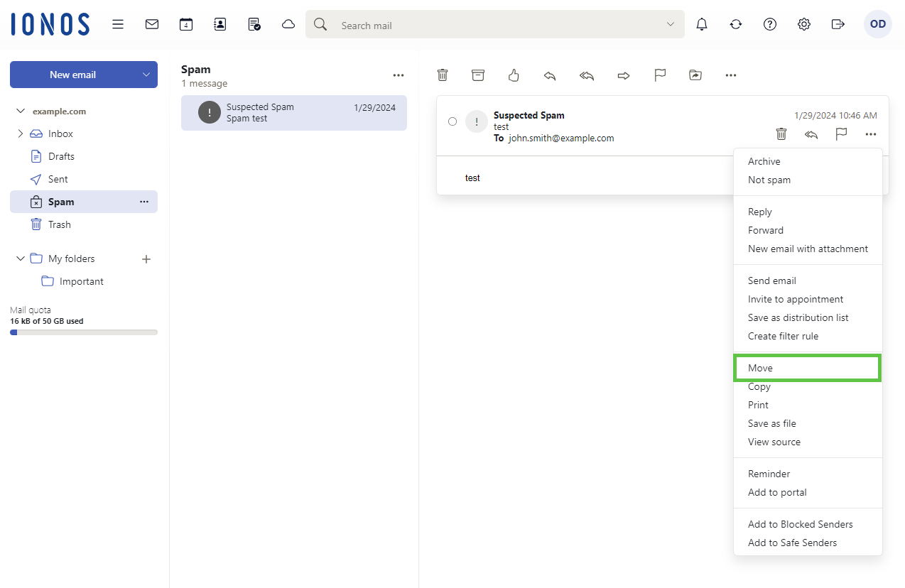Image resolution: width=905 pixels, height=588 pixels.
Task: Open the cloud drive icon
Action: point(288,24)
